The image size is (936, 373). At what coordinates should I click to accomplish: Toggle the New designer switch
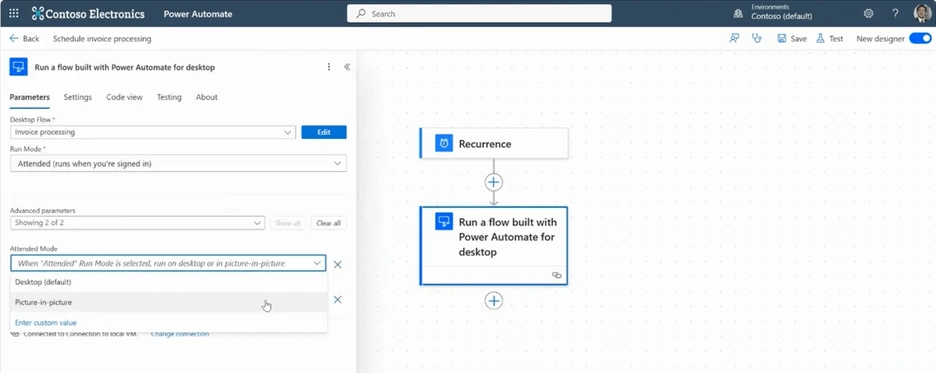pos(920,38)
